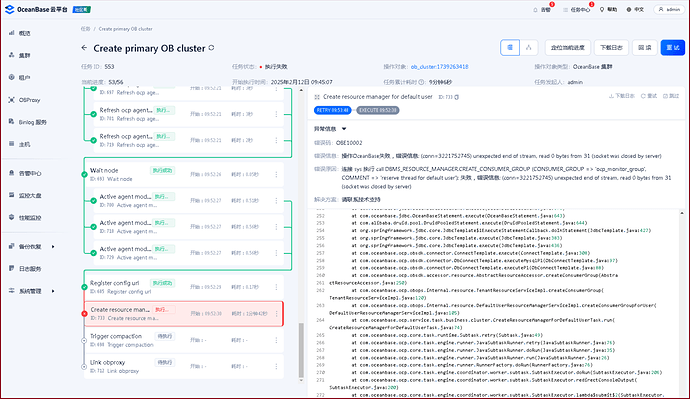Click Wait node success status circle
Viewport: 690px width, 399px height.
coord(84,174)
